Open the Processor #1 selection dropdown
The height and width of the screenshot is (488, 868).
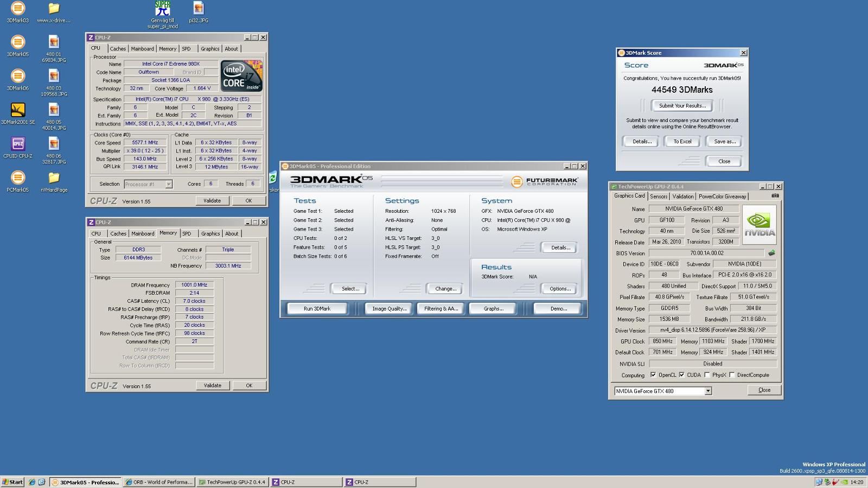pos(169,184)
